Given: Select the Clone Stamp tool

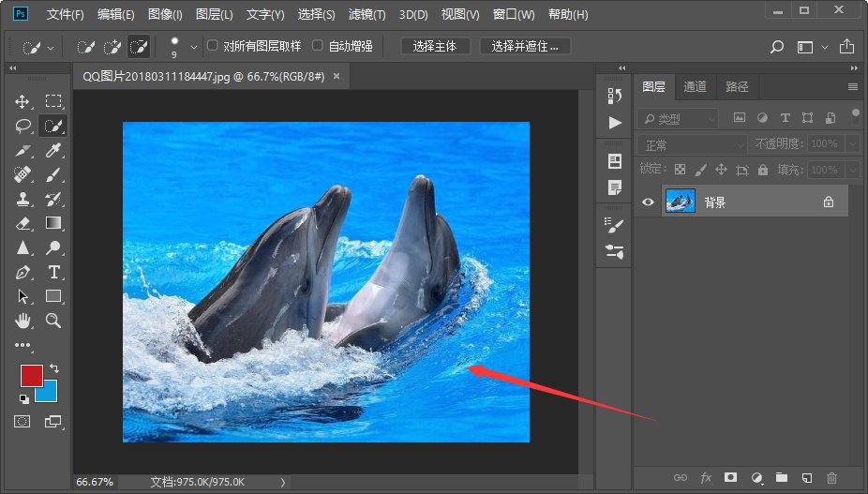Looking at the screenshot, I should point(22,199).
